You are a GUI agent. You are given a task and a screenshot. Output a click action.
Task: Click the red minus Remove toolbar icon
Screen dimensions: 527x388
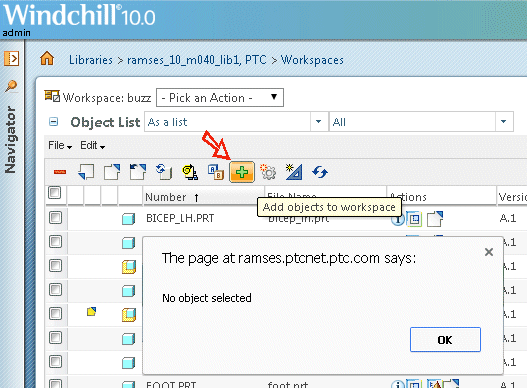60,172
